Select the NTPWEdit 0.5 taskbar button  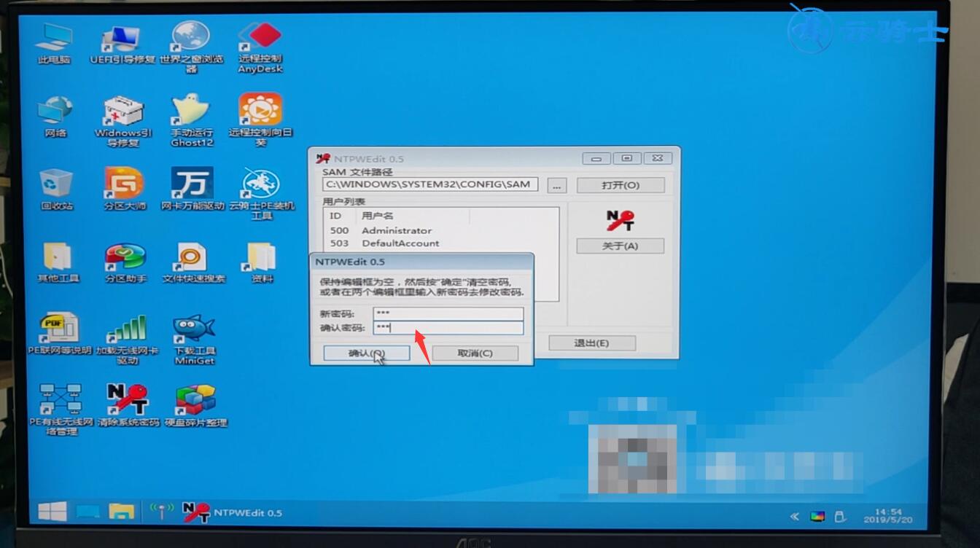[232, 512]
